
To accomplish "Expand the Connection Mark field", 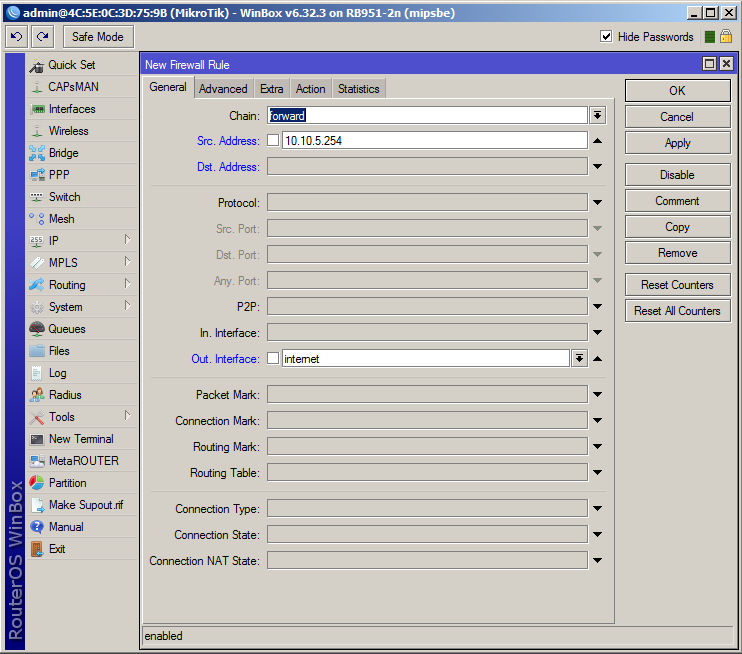I will pyautogui.click(x=598, y=421).
